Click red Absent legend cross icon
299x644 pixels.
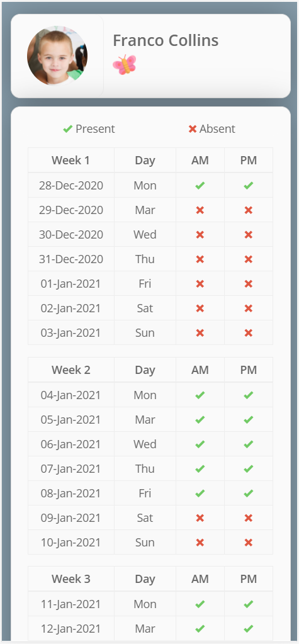click(192, 129)
